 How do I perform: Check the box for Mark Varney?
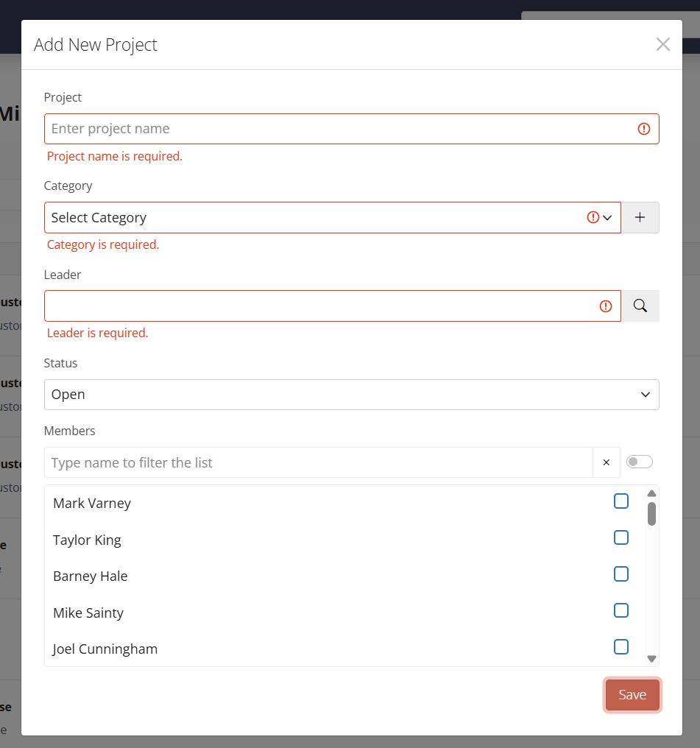point(621,501)
